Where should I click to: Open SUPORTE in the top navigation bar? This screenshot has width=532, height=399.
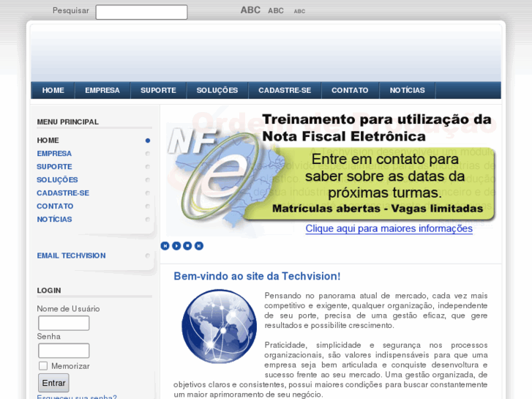tap(158, 90)
